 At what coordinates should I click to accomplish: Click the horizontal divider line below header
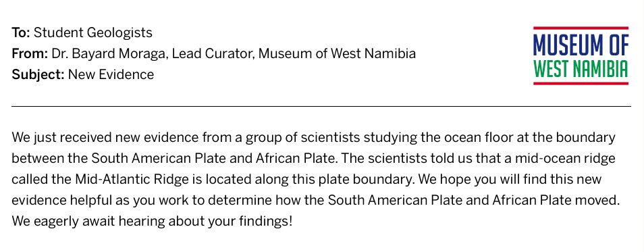tap(321, 107)
